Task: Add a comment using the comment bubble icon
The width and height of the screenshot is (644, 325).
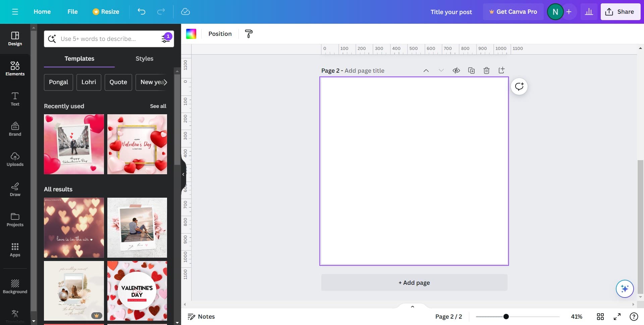Action: [519, 86]
